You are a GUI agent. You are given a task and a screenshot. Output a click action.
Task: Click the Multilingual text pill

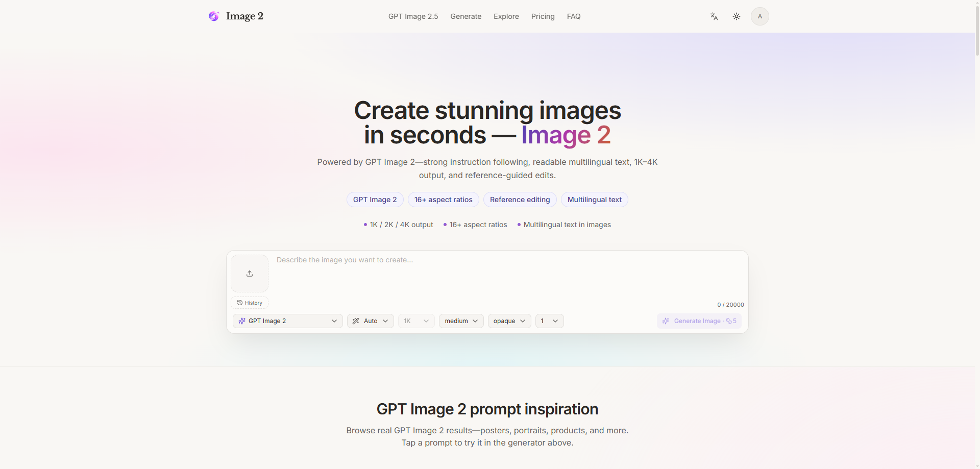595,200
